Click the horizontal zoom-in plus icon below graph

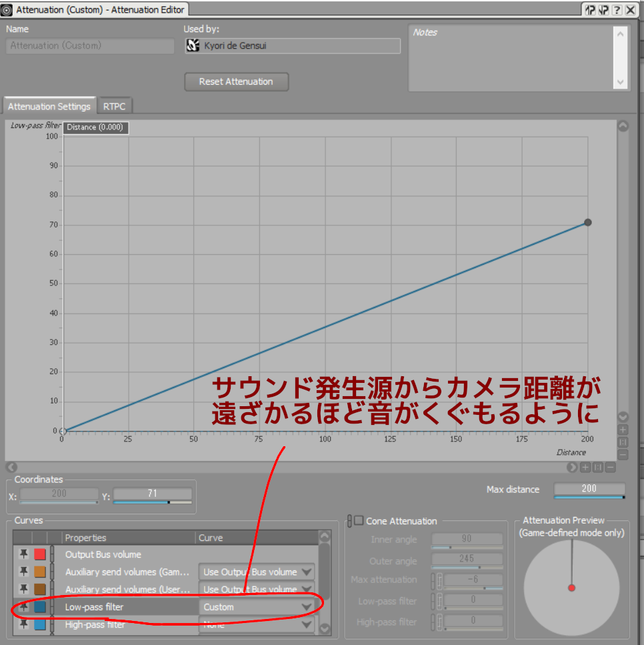[585, 468]
